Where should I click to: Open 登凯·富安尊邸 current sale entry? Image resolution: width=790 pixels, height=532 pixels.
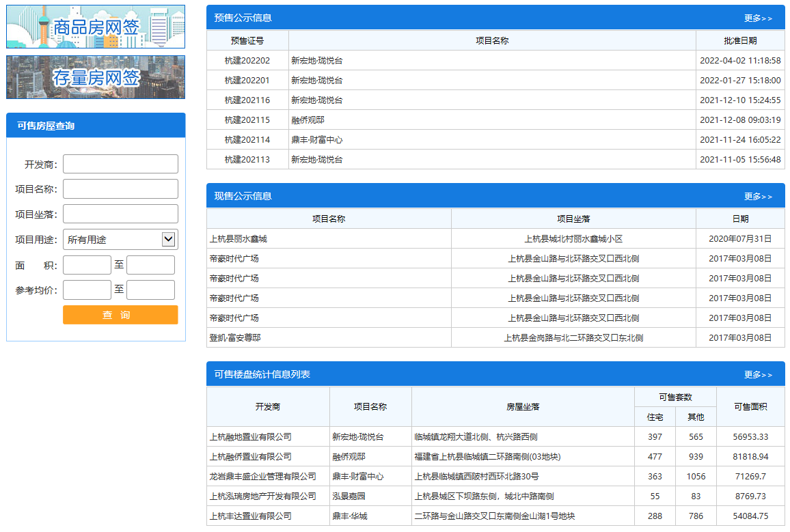point(235,338)
